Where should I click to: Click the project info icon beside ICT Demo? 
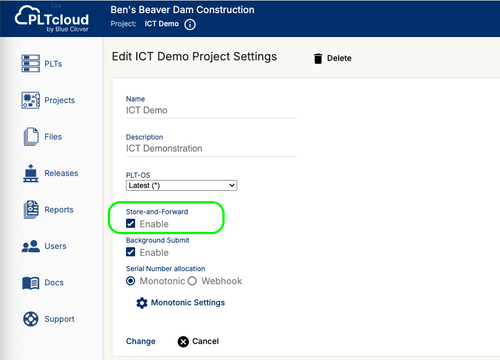190,24
